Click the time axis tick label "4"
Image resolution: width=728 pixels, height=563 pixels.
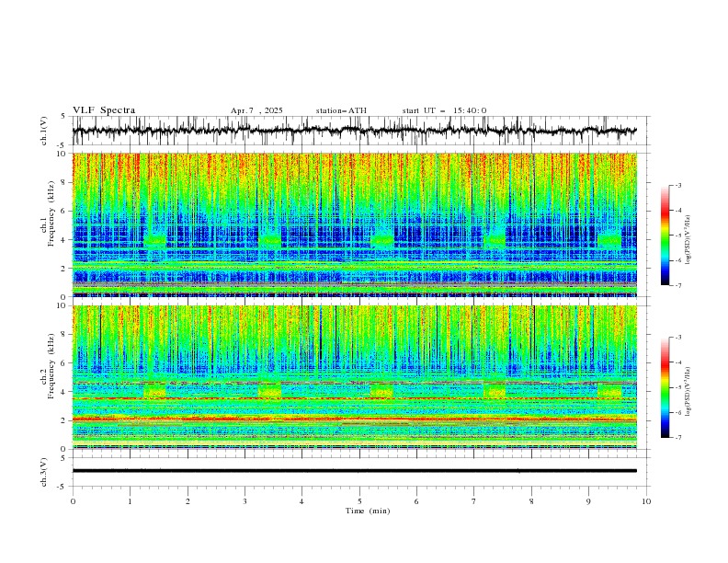point(301,501)
